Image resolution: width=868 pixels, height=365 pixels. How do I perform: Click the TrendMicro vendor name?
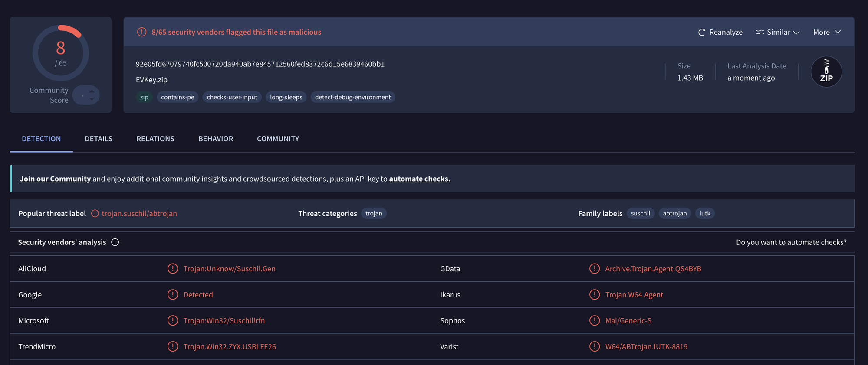click(37, 347)
